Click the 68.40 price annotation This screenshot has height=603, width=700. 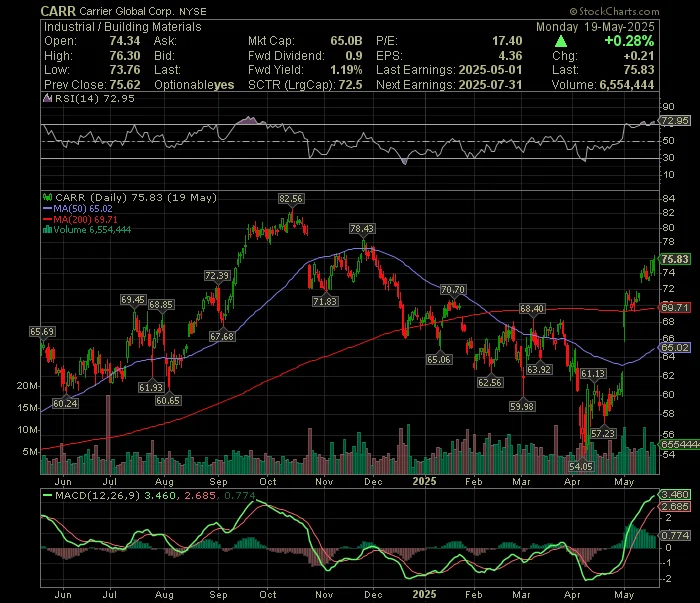(532, 308)
